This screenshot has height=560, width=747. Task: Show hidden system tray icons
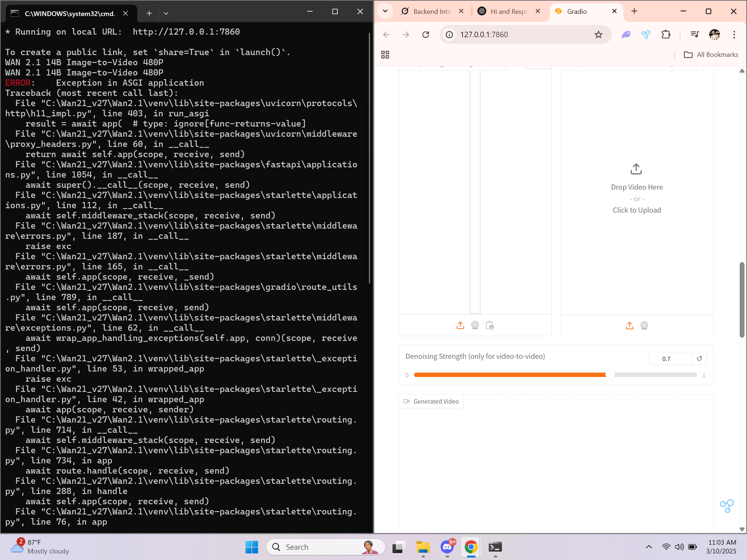[649, 547]
